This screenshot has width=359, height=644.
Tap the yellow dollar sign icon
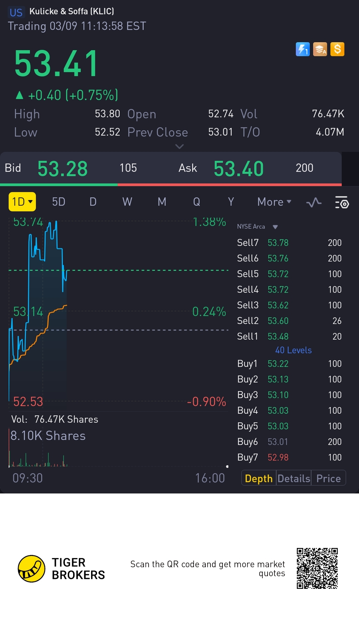[337, 50]
